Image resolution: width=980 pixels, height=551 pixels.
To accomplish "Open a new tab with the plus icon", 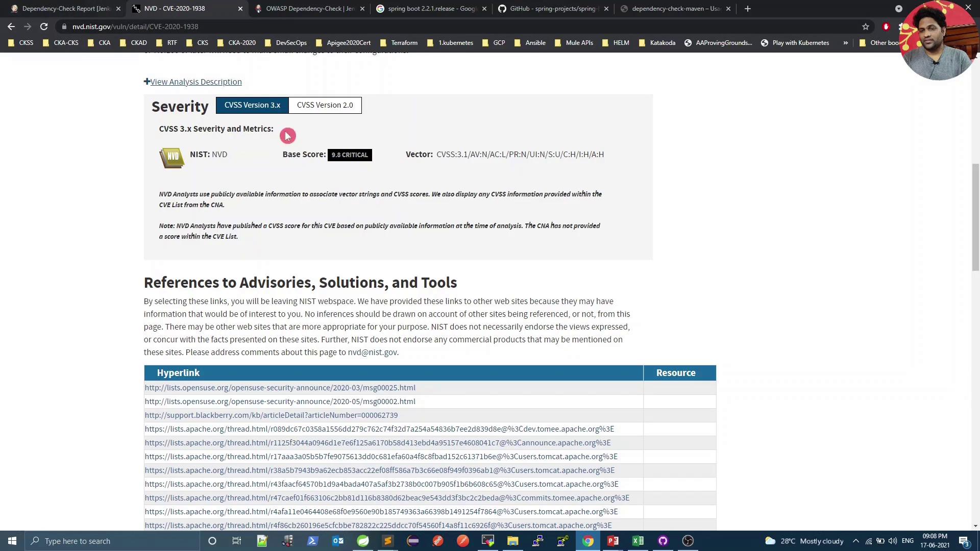I will pos(748,9).
